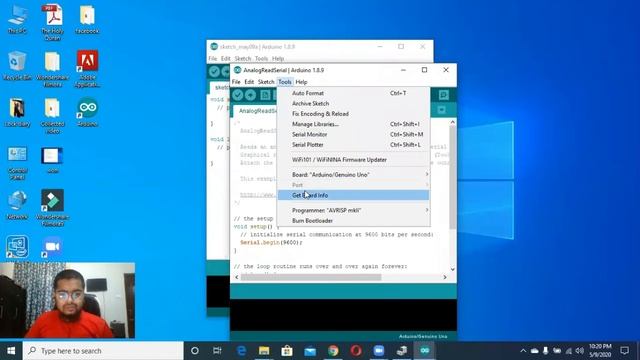Open Task View on taskbar

(x=217, y=351)
